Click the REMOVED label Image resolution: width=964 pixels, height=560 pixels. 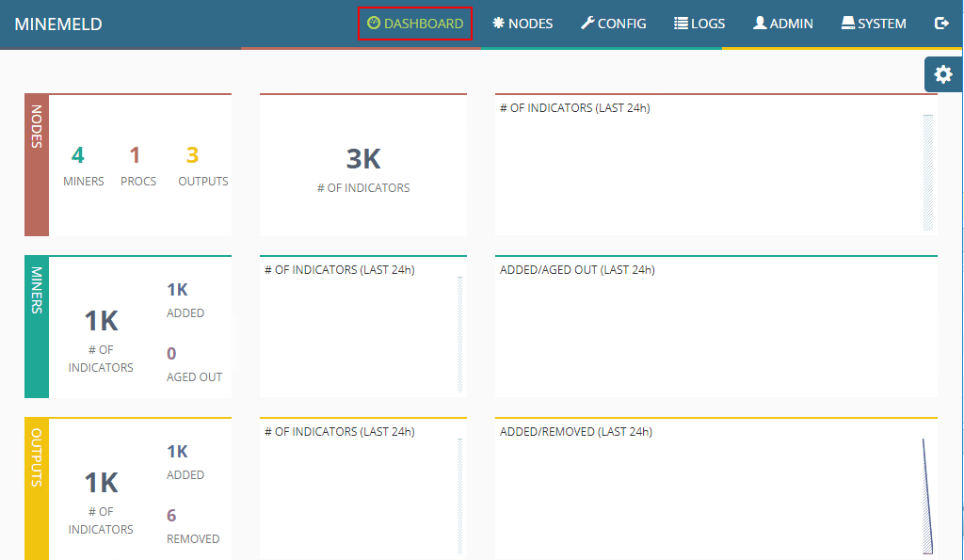[x=193, y=539]
